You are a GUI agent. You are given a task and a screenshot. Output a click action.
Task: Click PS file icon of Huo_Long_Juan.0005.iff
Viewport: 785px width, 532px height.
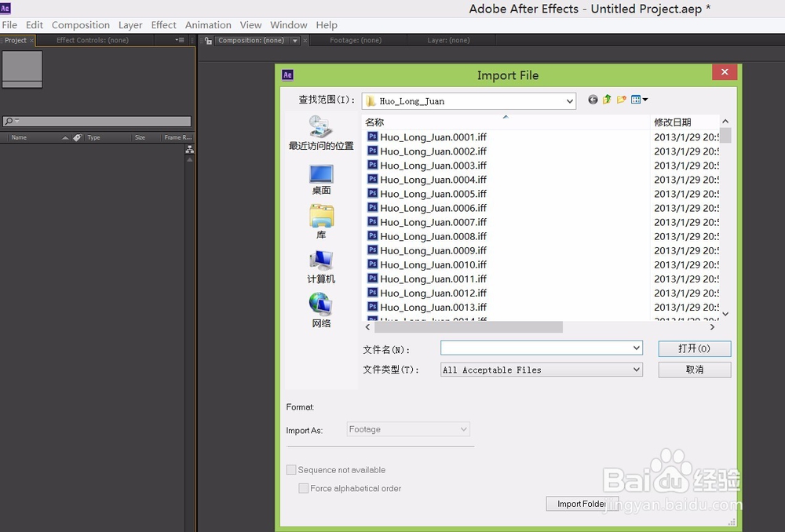tap(372, 193)
